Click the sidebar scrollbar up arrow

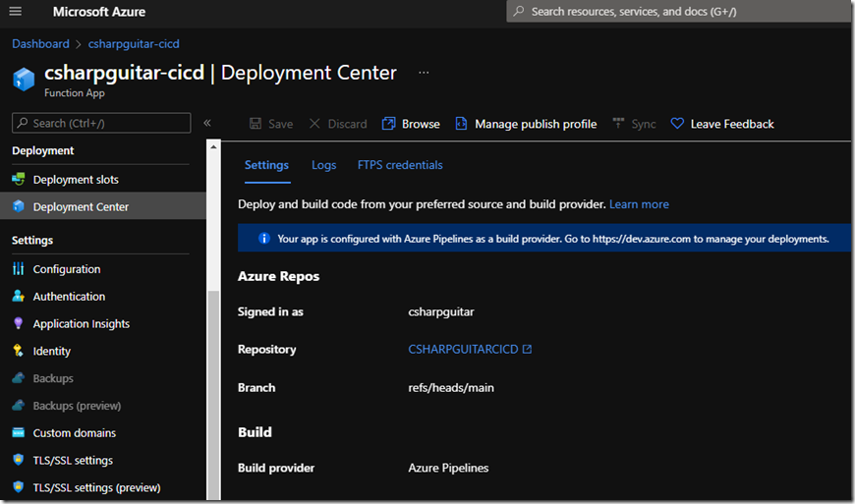tap(214, 146)
